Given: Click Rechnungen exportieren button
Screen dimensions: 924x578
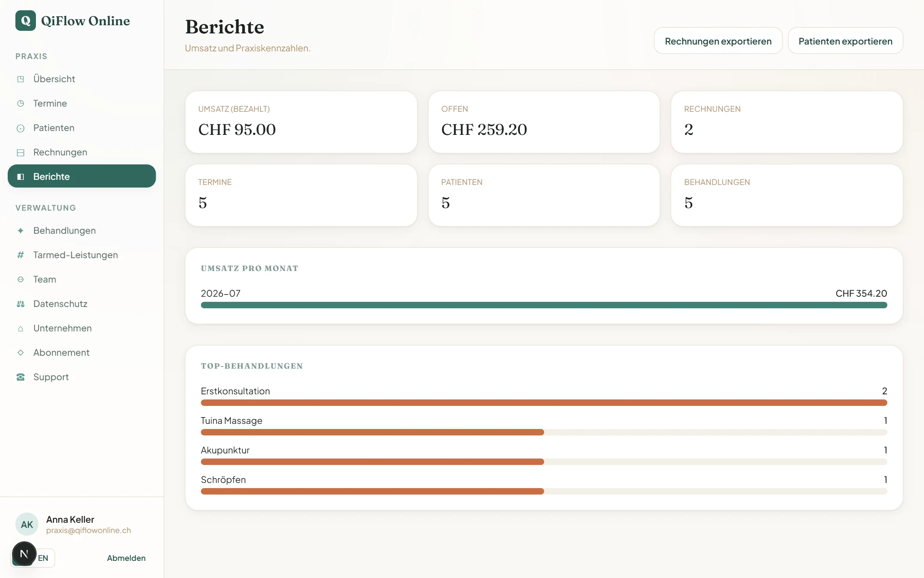Looking at the screenshot, I should click(718, 41).
